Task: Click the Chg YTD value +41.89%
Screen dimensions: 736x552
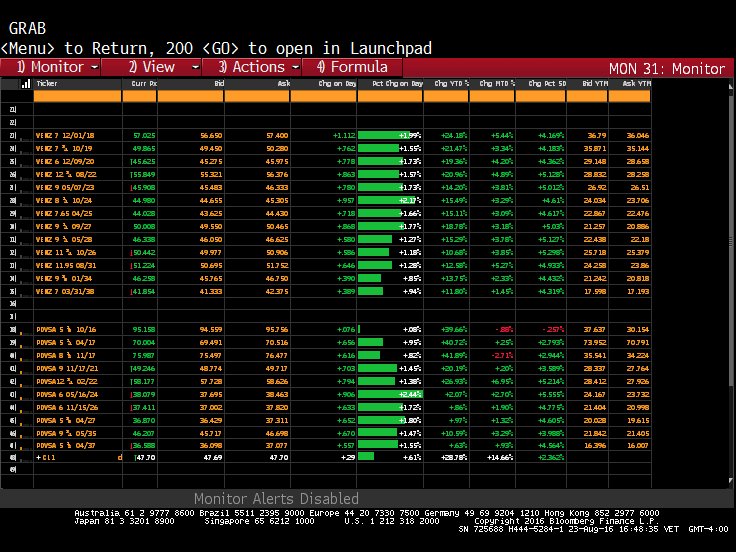Action: pyautogui.click(x=454, y=356)
